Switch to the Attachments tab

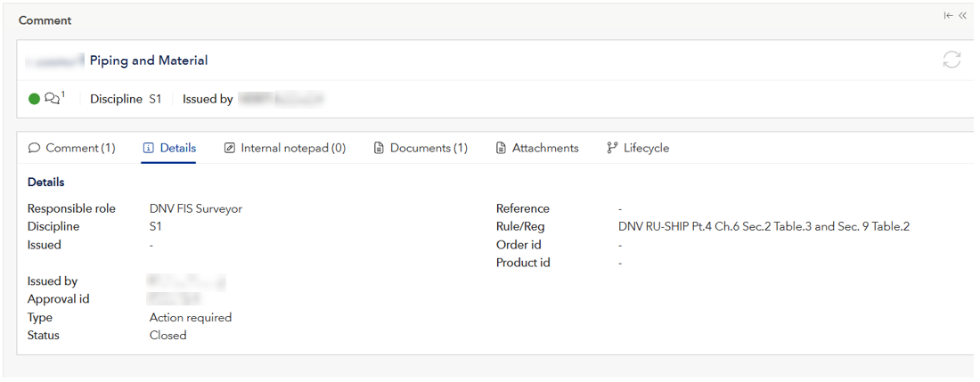click(x=545, y=148)
